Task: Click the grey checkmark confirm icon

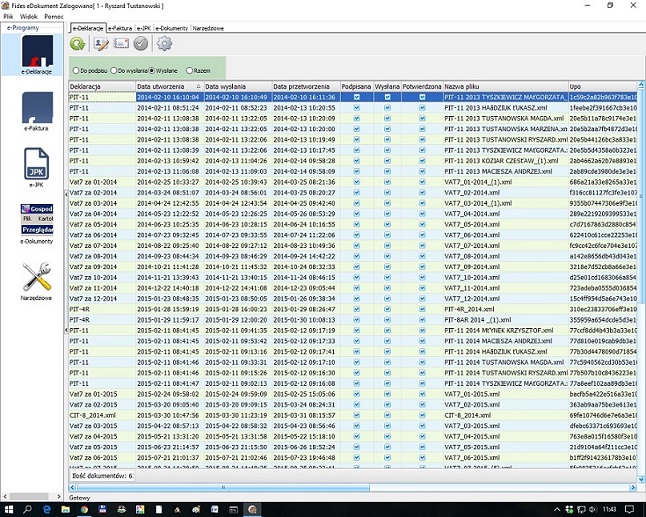Action: point(141,44)
